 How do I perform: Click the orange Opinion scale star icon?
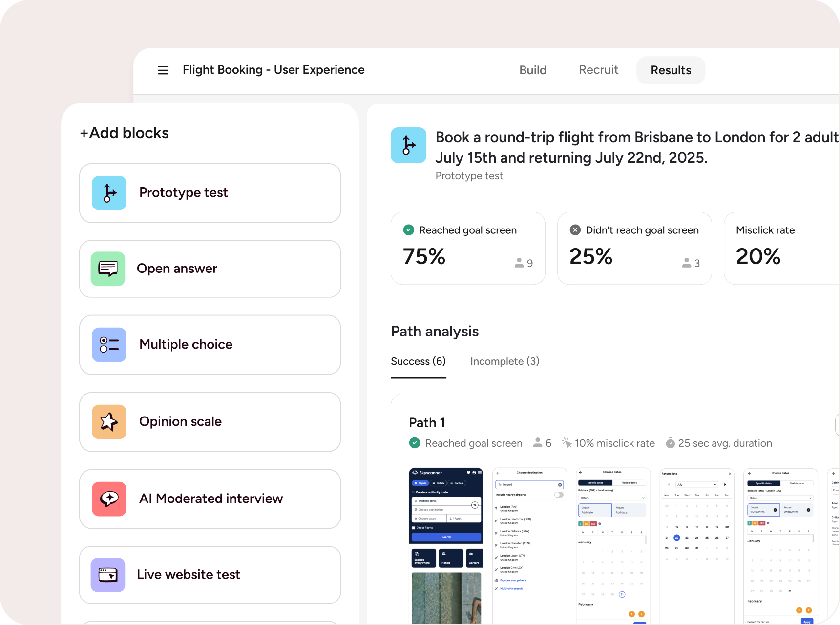coord(109,422)
